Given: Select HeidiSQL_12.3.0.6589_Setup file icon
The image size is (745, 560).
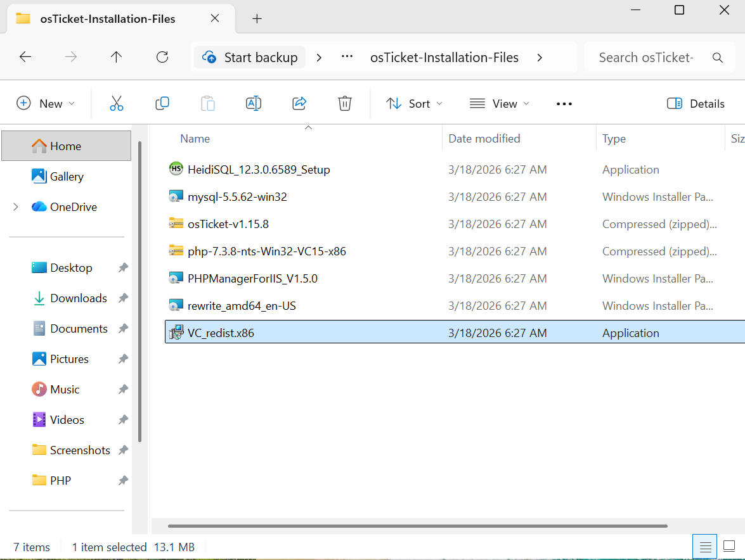Looking at the screenshot, I should pyautogui.click(x=176, y=169).
